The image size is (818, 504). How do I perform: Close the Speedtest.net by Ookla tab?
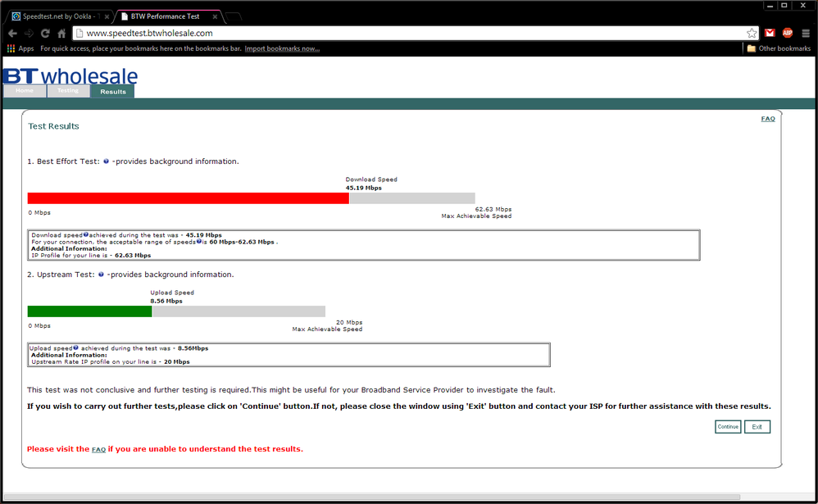pos(107,16)
